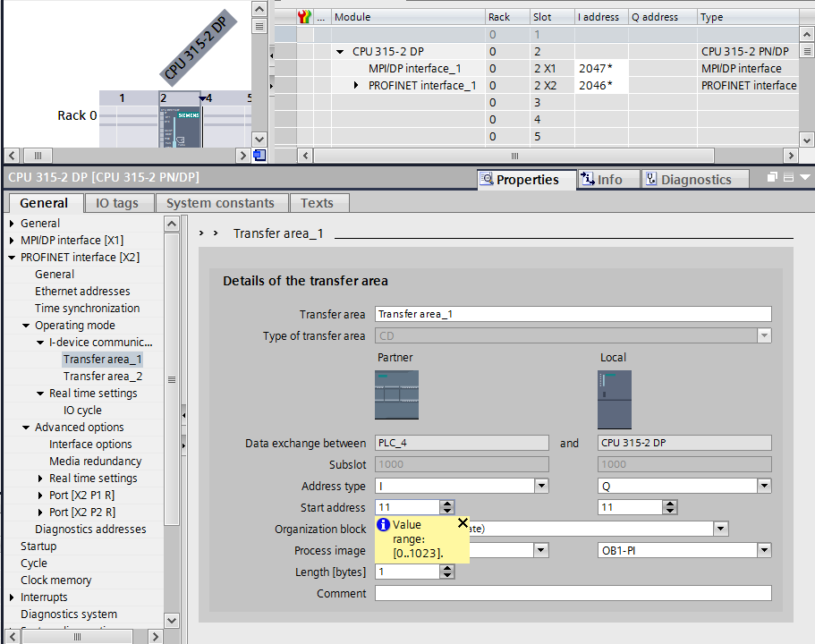Image resolution: width=815 pixels, height=644 pixels.
Task: Click the Module column header
Action: [408, 17]
